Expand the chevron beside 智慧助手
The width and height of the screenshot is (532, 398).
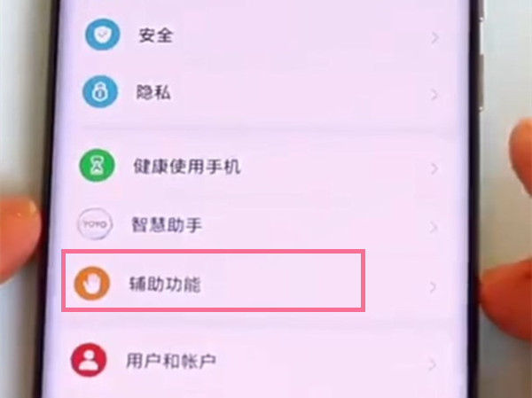(x=434, y=227)
